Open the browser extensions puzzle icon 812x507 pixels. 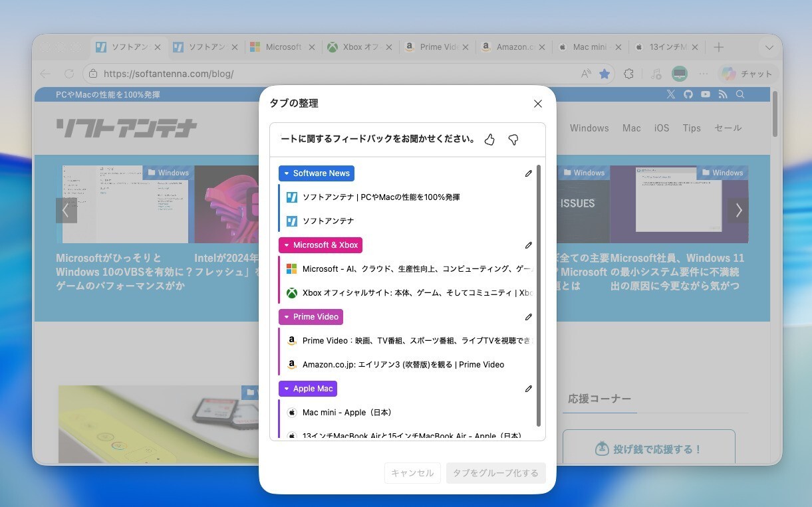628,74
